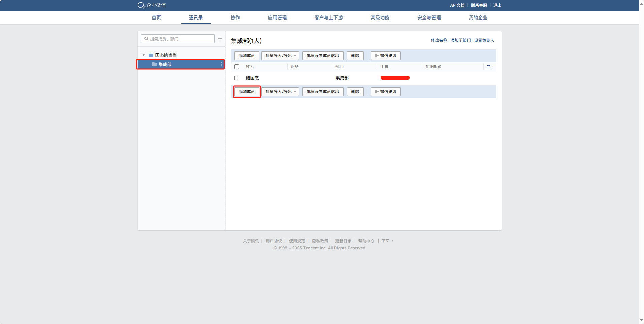
Task: Open the 更新日志 footer link
Action: [343, 241]
